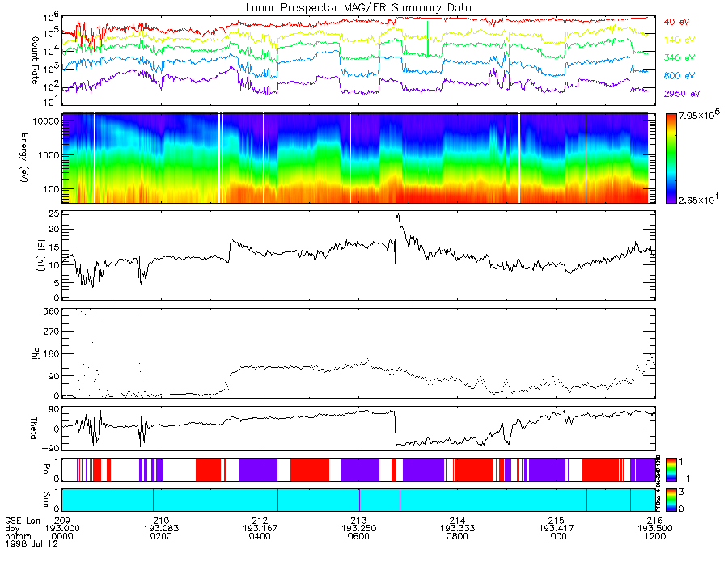Click Theta axis tick "-90"

pyautogui.click(x=50, y=448)
